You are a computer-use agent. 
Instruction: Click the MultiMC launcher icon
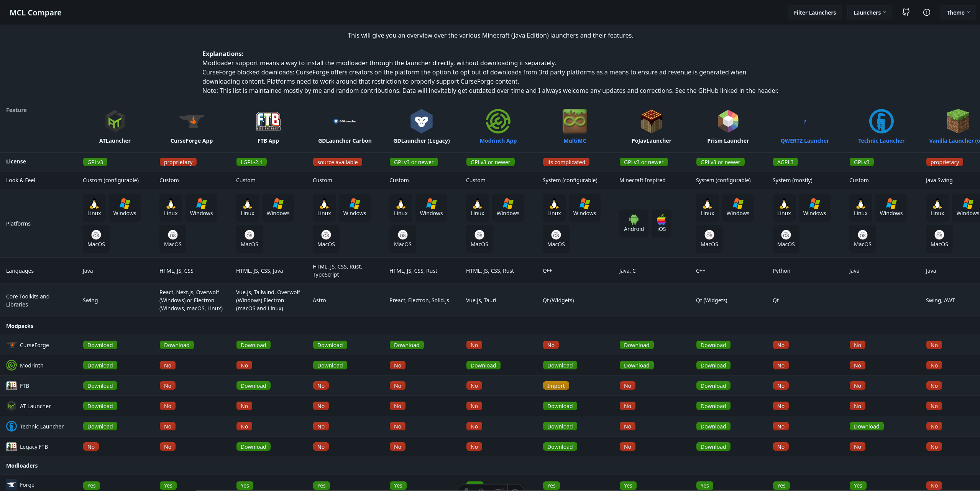(575, 121)
